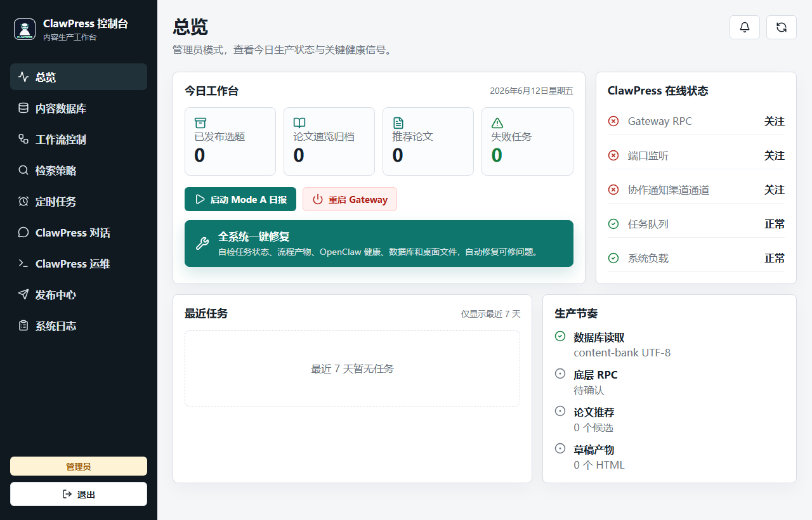The width and height of the screenshot is (812, 520).
Task: Click the ClawPress logo icon
Action: (25, 29)
